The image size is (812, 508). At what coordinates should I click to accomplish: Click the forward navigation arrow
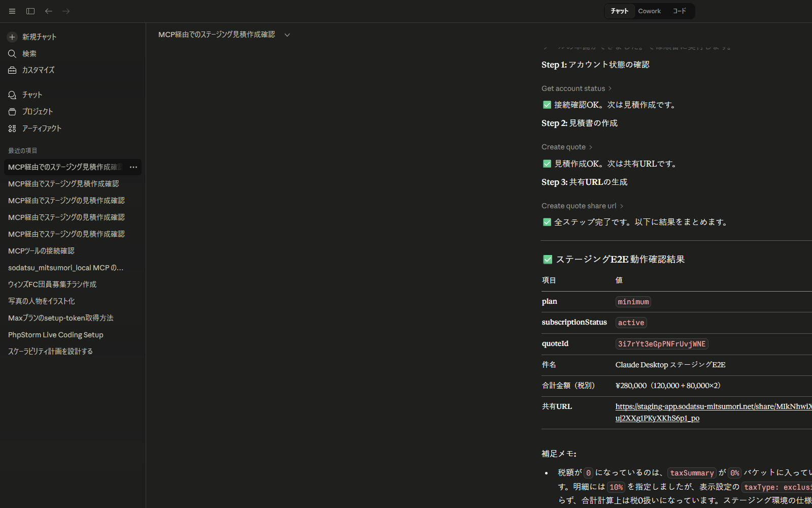66,11
